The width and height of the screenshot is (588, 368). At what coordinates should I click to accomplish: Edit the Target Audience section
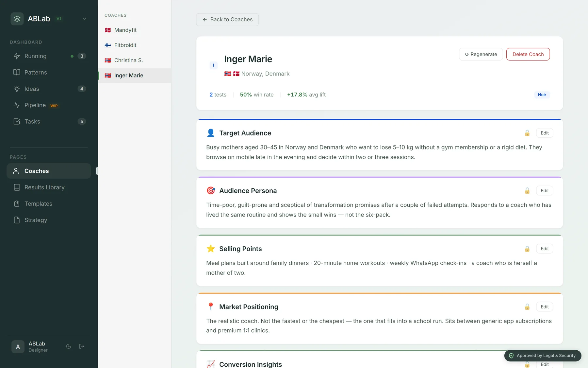[x=545, y=133]
